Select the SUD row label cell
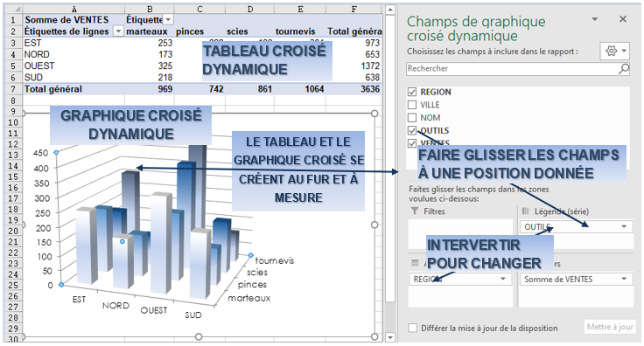The width and height of the screenshot is (644, 346). coord(73,78)
